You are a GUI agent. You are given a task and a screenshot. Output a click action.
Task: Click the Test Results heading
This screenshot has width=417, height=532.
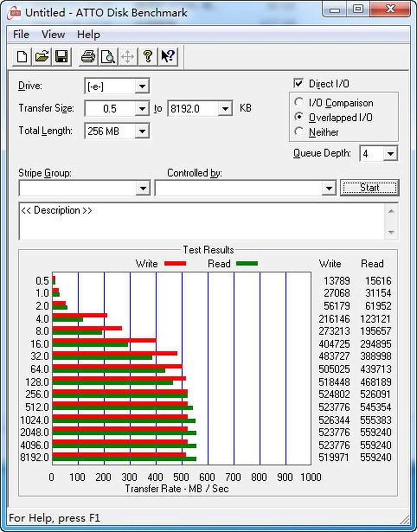click(x=208, y=250)
